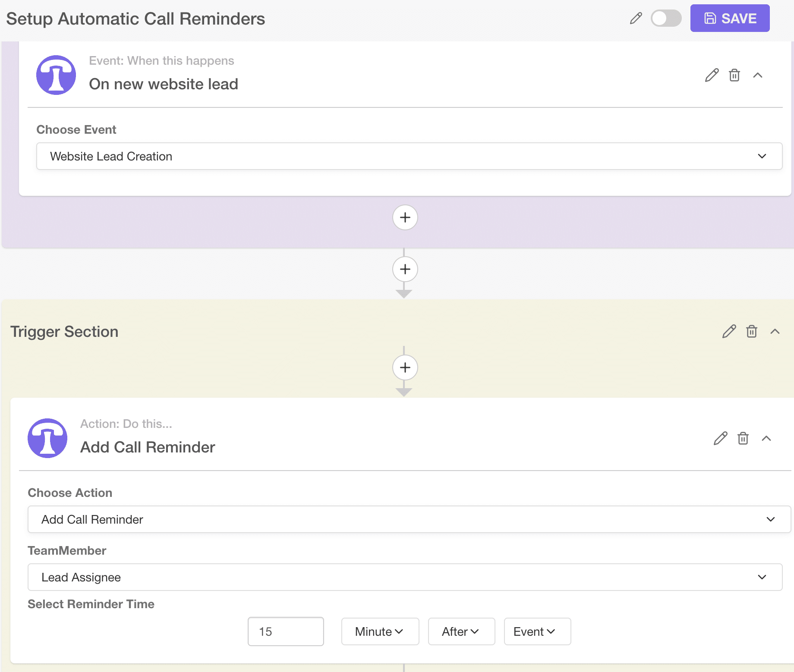This screenshot has width=794, height=672.
Task: Click the 'Choose Event' label
Action: (x=76, y=130)
